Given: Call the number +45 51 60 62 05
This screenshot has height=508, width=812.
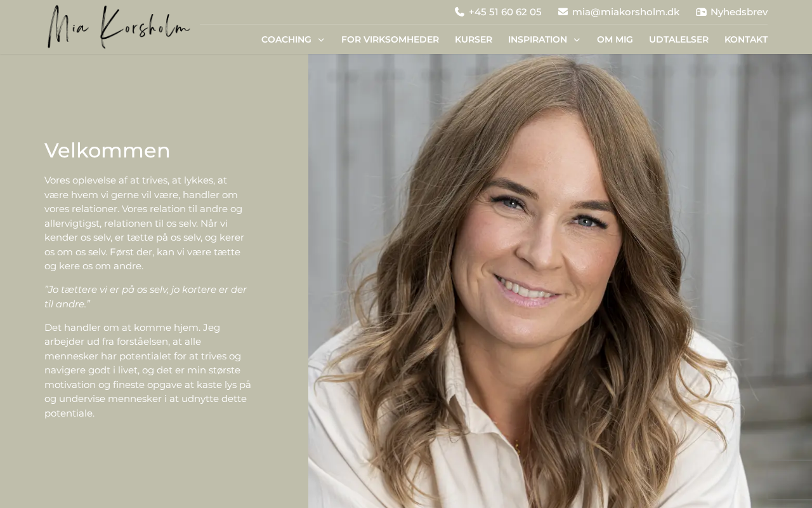Looking at the screenshot, I should [x=505, y=12].
